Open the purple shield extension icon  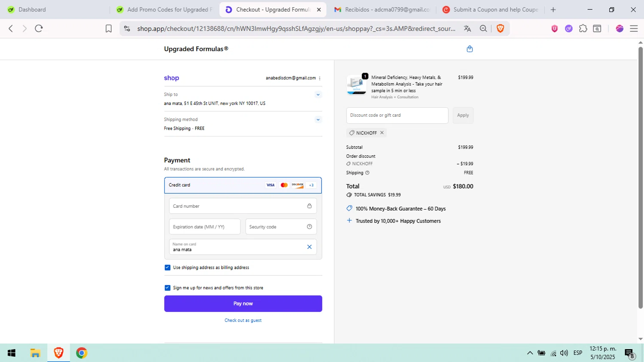point(554,28)
